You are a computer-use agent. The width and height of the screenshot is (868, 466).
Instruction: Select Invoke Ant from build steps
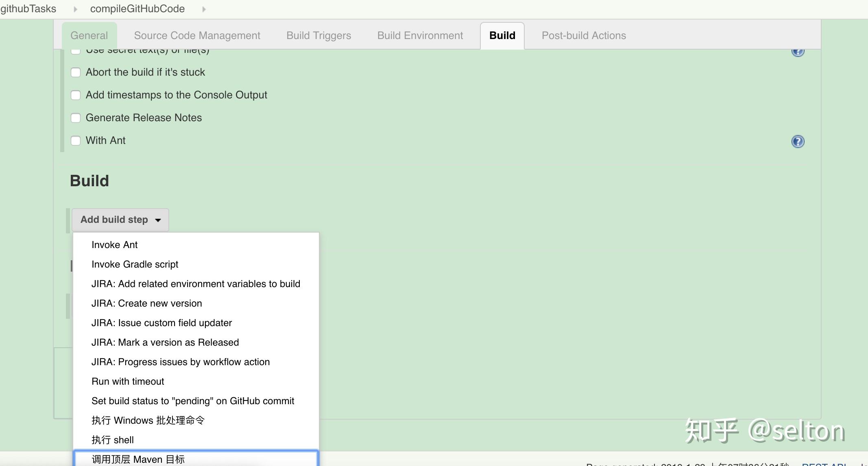pos(115,245)
